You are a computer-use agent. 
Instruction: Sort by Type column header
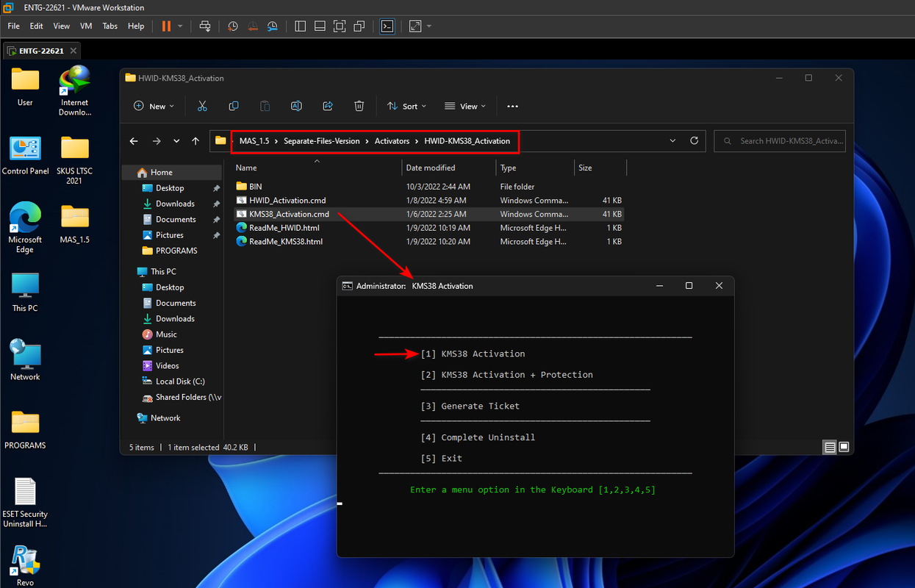pyautogui.click(x=534, y=168)
